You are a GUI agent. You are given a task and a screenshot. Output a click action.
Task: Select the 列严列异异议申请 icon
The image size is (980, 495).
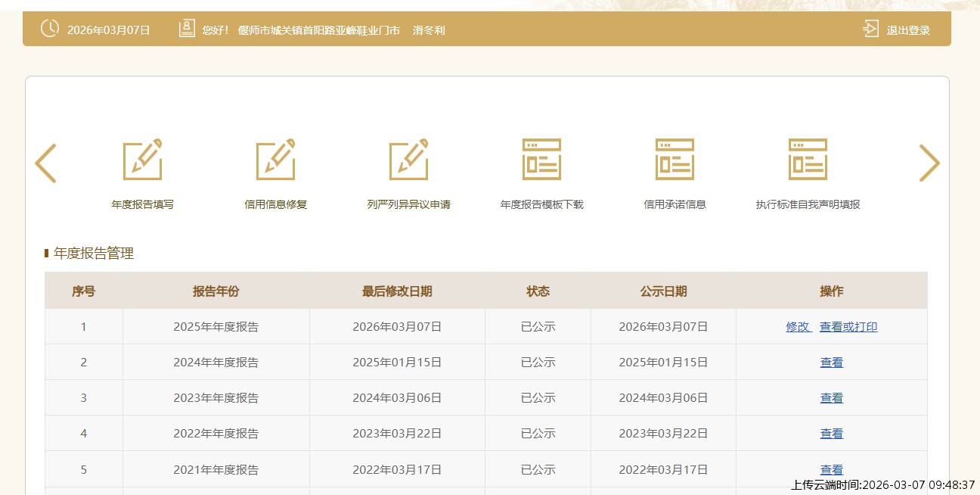pos(408,160)
